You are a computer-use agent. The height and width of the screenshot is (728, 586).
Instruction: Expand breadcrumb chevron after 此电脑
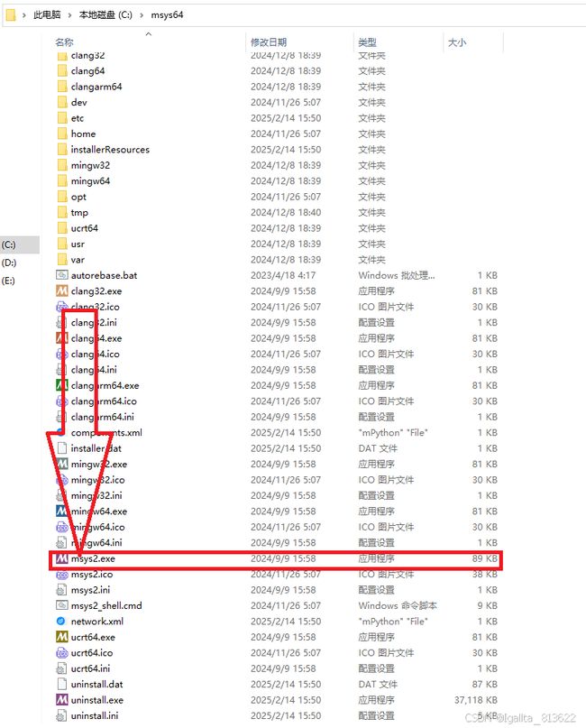(69, 15)
